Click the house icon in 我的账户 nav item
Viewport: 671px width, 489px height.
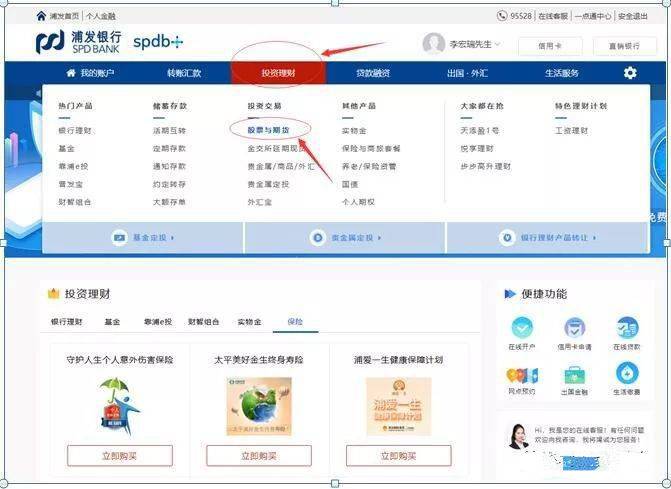pyautogui.click(x=71, y=73)
